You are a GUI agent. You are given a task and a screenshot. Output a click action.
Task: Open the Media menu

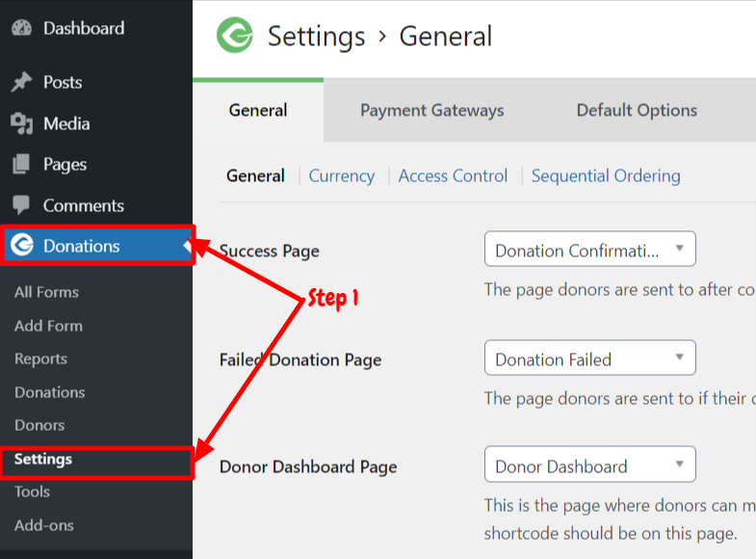click(x=66, y=123)
